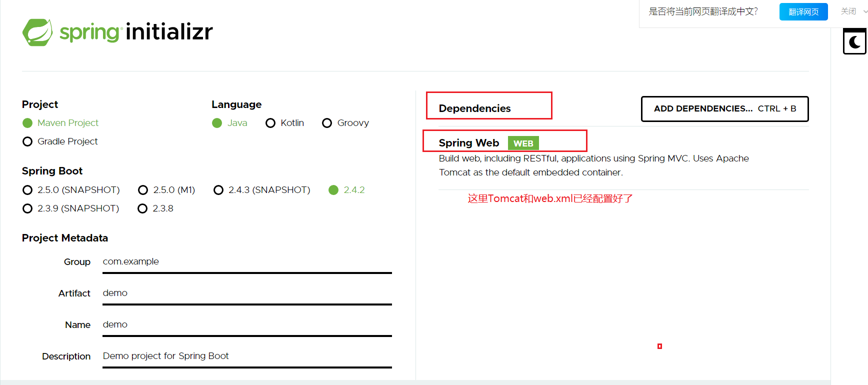The height and width of the screenshot is (385, 868).
Task: Open the Add Dependencies dialog
Action: click(725, 109)
